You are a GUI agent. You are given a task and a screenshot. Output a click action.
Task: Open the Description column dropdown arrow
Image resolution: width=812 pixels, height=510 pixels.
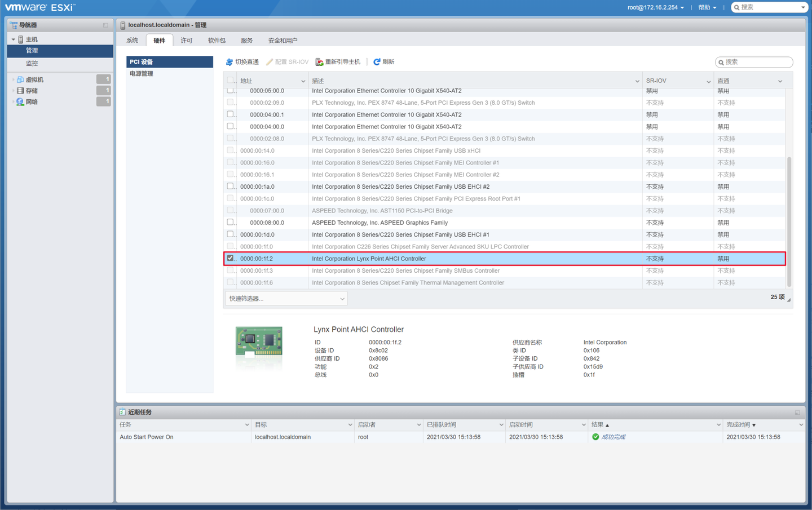[x=637, y=81]
